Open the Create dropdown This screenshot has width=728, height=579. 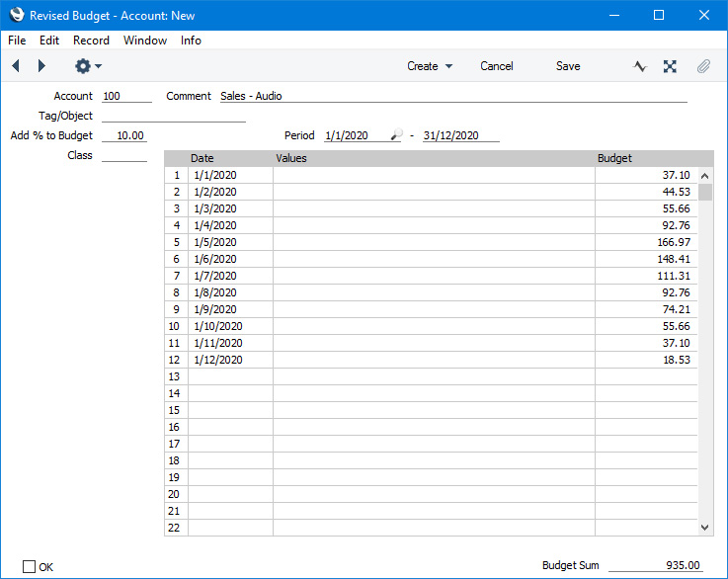tap(430, 66)
